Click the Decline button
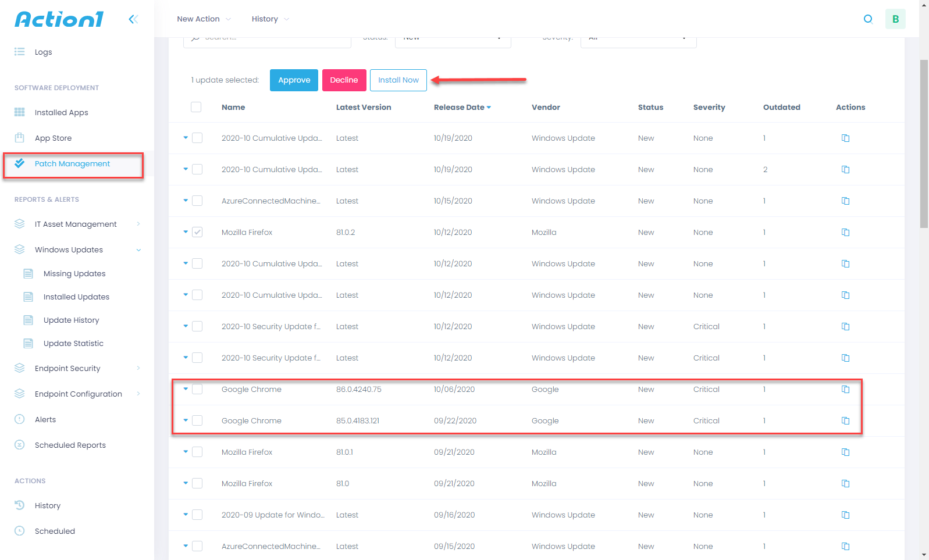 tap(344, 80)
